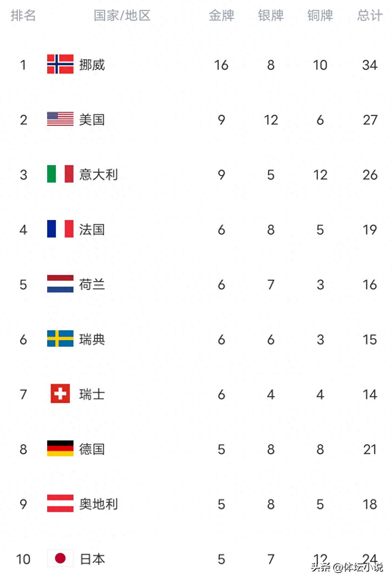
Task: Click the 国家/地区 column header
Action: click(122, 15)
